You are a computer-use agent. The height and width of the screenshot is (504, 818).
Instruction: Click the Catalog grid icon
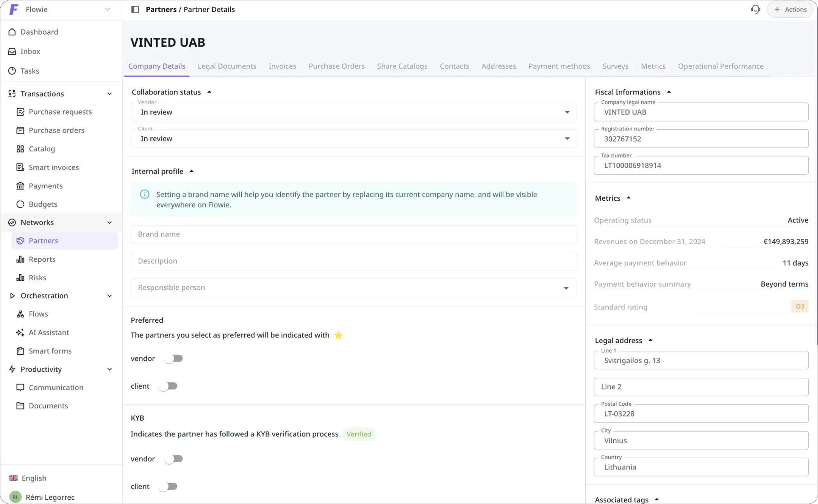[20, 149]
